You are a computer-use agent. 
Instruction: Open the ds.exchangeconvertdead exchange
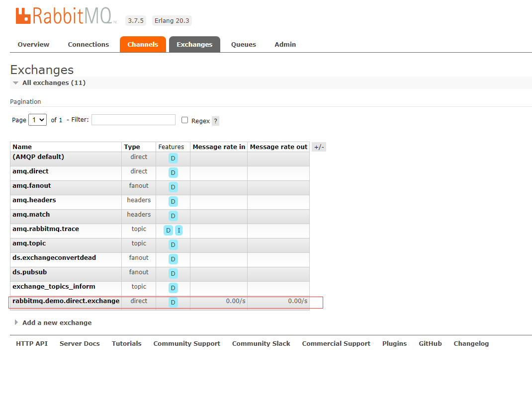[54, 258]
